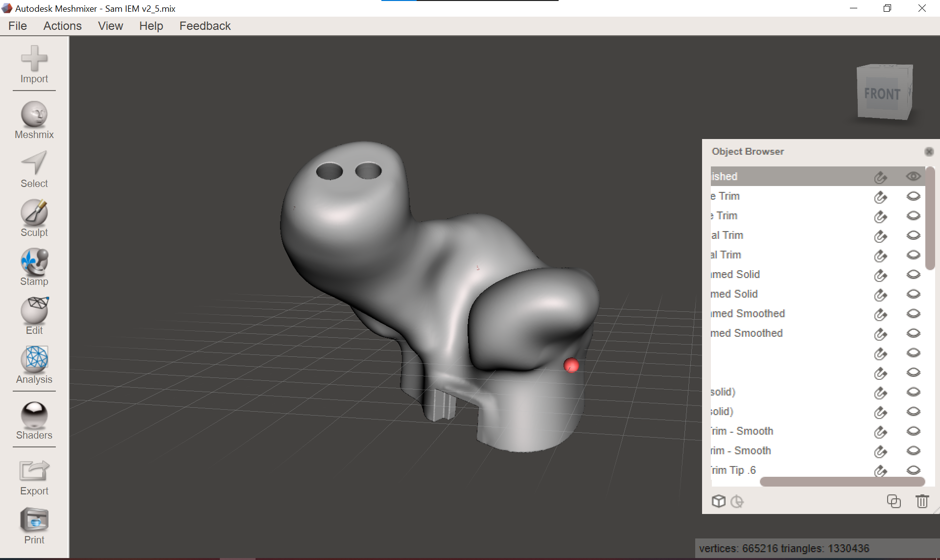The image size is (940, 560).
Task: Duplicate object in Object Browser
Action: (893, 501)
